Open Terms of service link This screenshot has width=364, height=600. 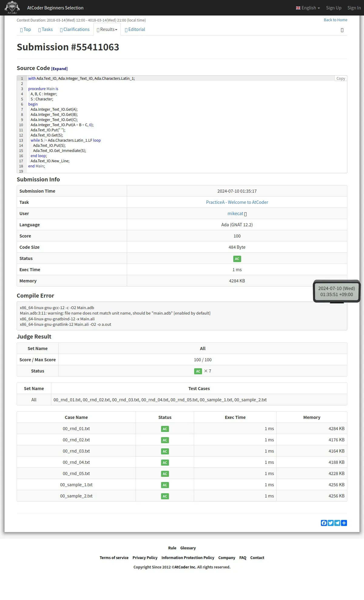(114, 558)
